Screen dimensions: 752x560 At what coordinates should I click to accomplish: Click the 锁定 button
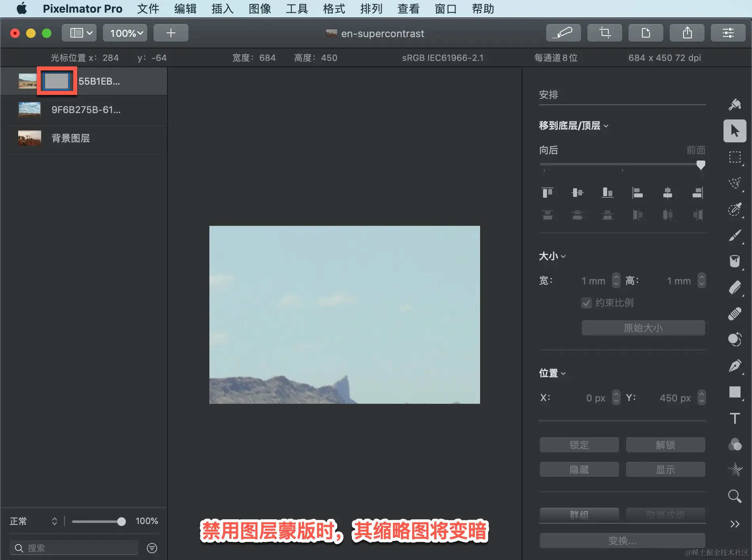(579, 445)
